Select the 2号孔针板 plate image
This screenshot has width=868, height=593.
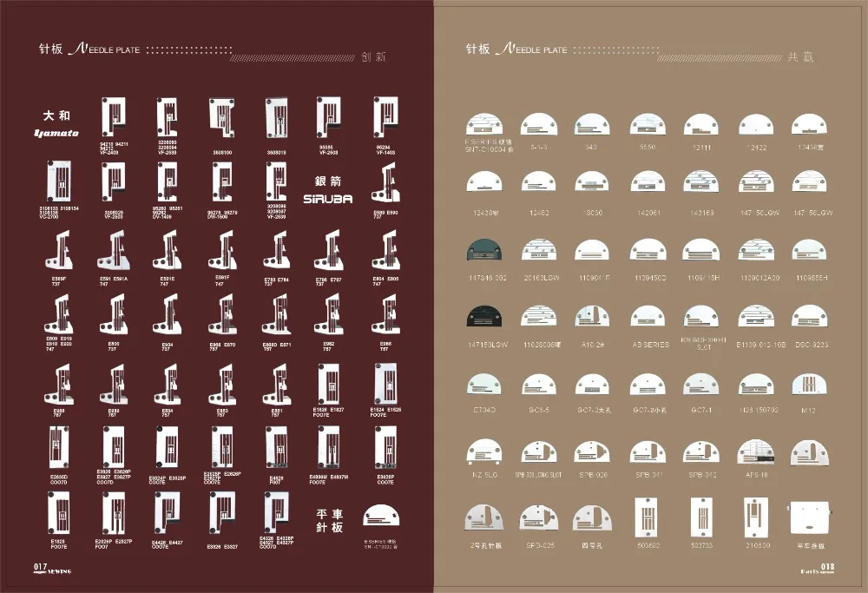(484, 518)
